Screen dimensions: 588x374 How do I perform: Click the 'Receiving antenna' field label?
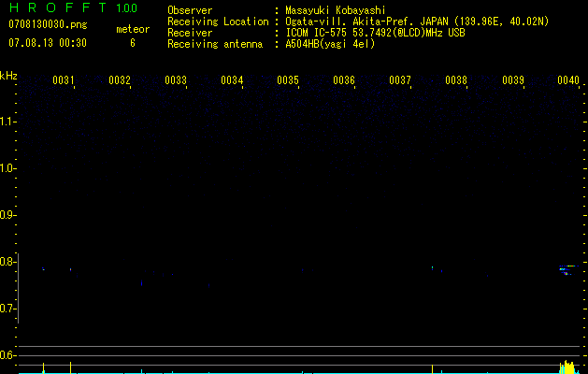tap(215, 44)
